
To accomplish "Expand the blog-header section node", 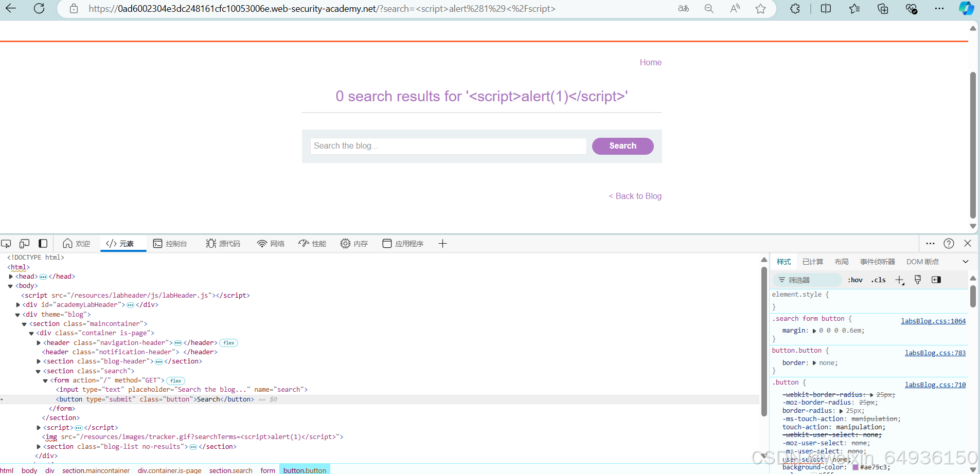I will coord(39,361).
